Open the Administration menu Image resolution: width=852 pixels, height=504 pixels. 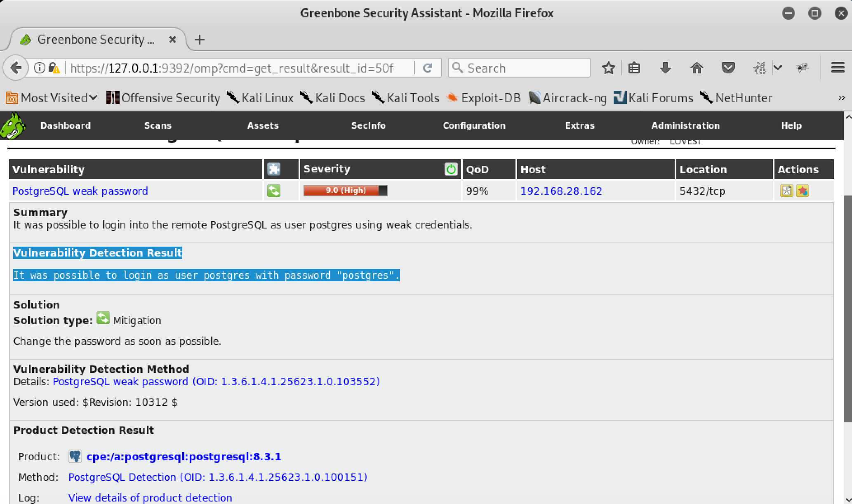(x=685, y=125)
